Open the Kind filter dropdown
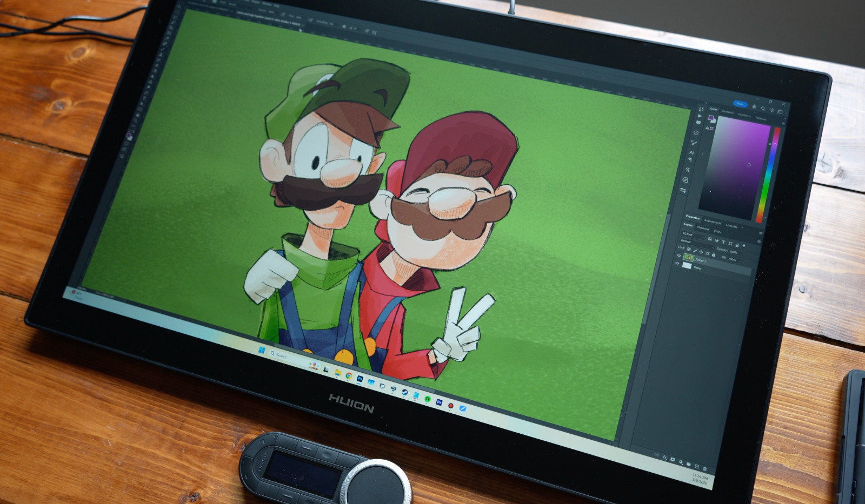The width and height of the screenshot is (865, 504). [x=693, y=236]
